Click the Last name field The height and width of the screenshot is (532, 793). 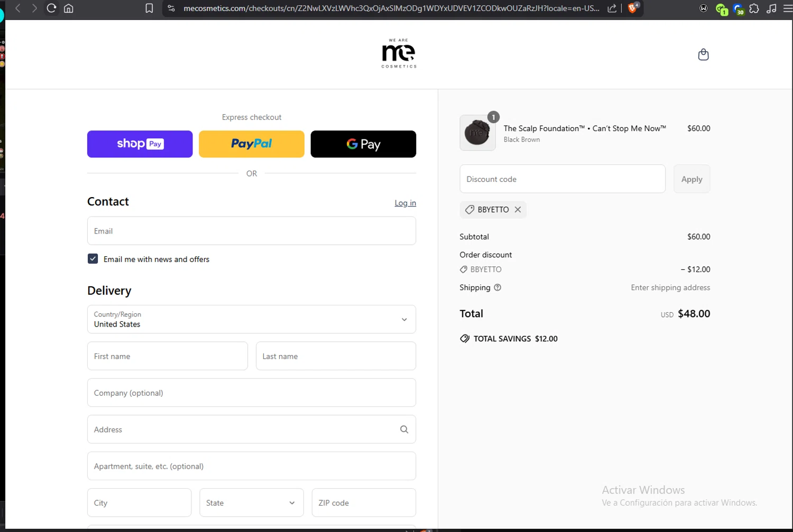[x=336, y=356]
